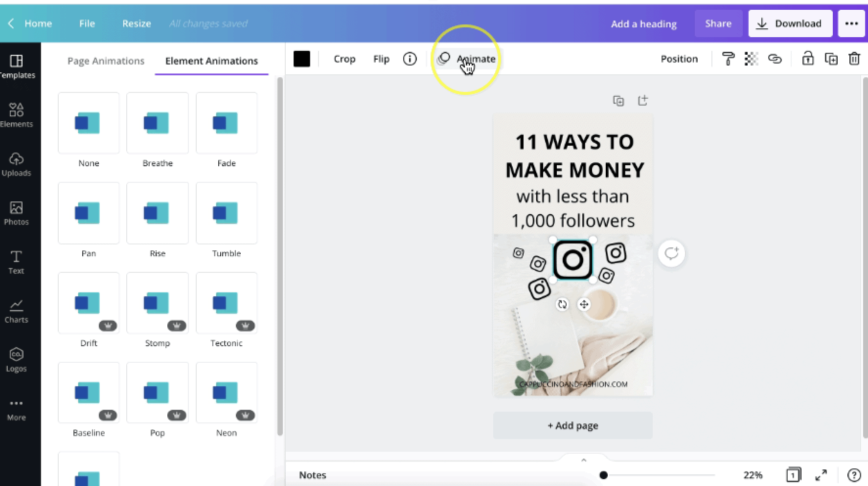The image size is (868, 486).
Task: Open the Templates sidebar panel
Action: (17, 66)
